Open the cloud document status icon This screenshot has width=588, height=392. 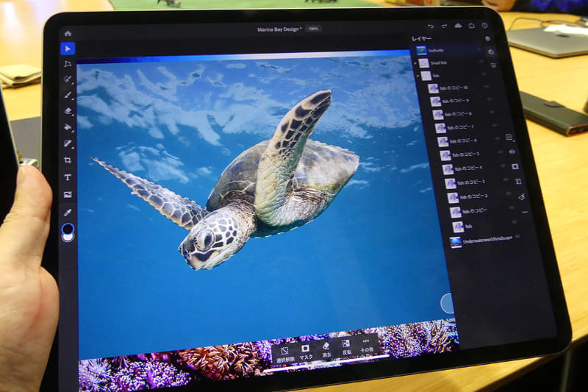point(458,26)
